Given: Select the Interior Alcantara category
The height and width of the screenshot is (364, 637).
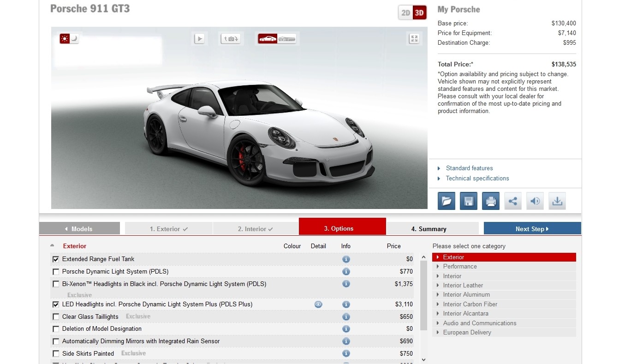Looking at the screenshot, I should click(504, 314).
